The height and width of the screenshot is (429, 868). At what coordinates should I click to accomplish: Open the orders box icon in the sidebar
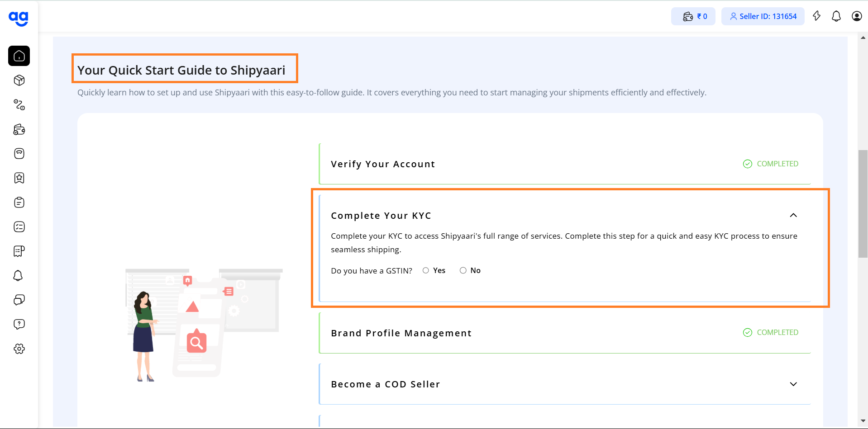19,80
